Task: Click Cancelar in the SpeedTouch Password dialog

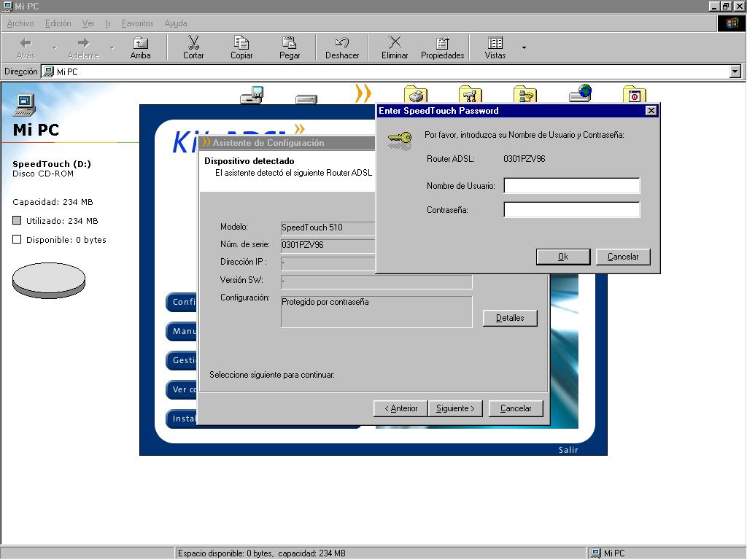Action: click(x=623, y=257)
